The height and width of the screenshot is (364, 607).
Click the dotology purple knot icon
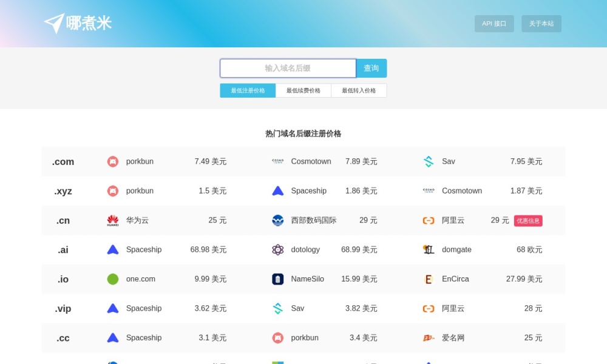(277, 249)
